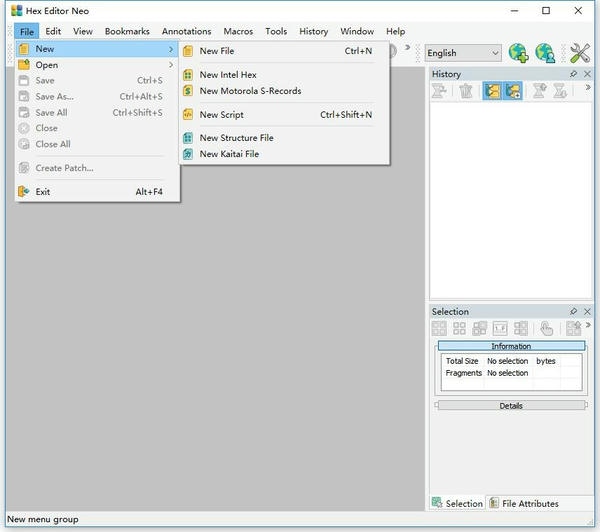Open the Window menu

(x=357, y=31)
